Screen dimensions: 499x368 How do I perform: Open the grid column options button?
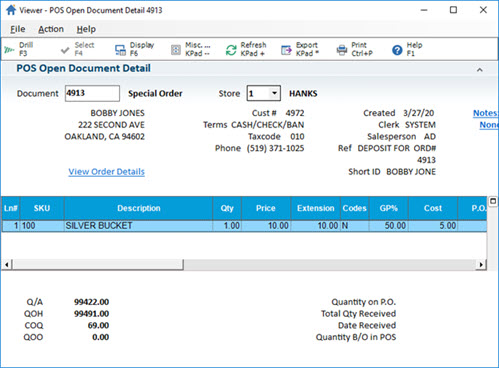click(493, 201)
